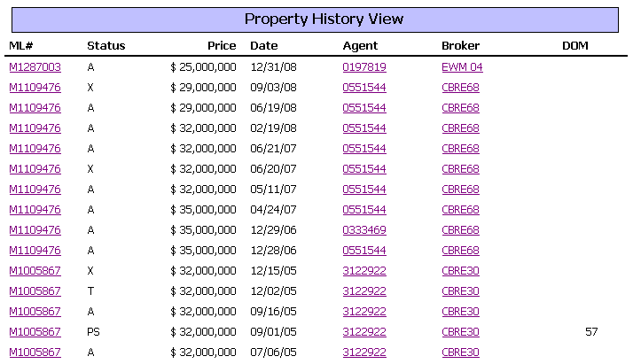
Task: Click agent link 0197819
Action: pos(364,67)
